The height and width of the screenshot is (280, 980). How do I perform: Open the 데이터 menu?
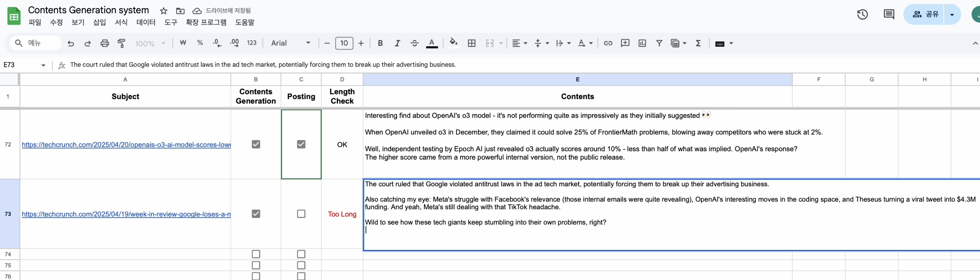tap(146, 23)
